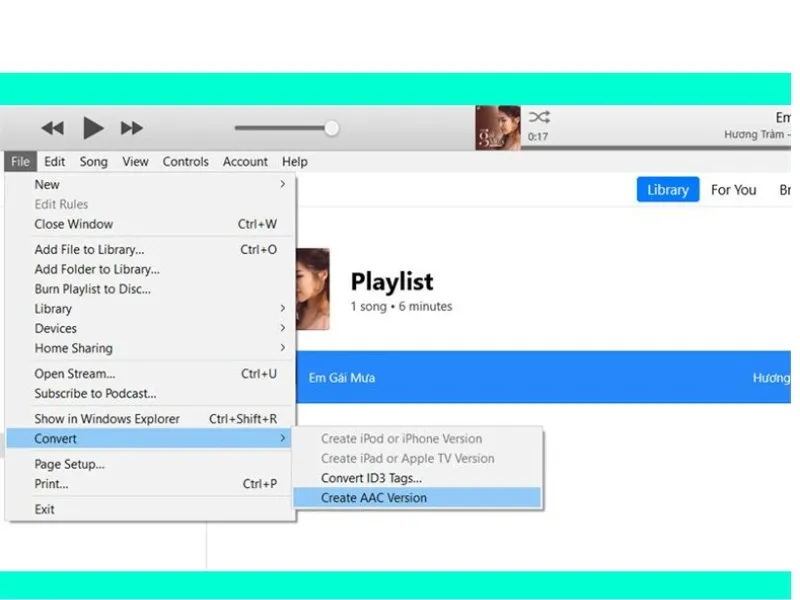Skip to next track with fast-forward

click(x=132, y=128)
